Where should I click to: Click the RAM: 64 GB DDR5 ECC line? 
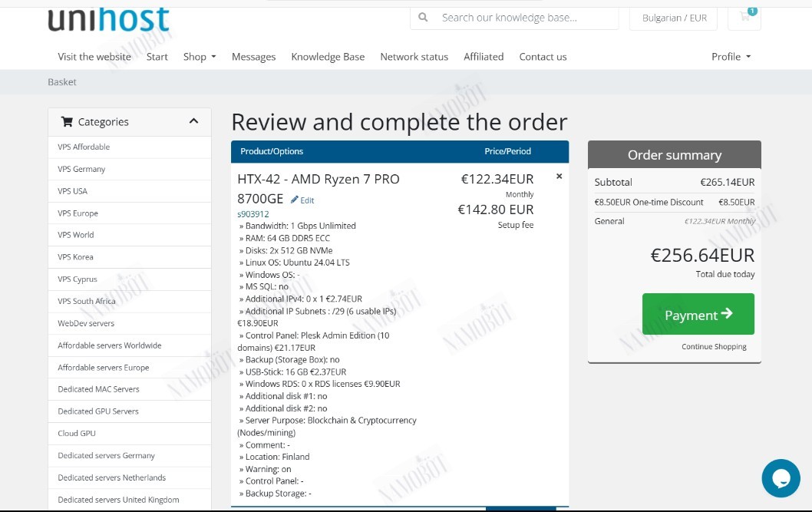pos(284,238)
